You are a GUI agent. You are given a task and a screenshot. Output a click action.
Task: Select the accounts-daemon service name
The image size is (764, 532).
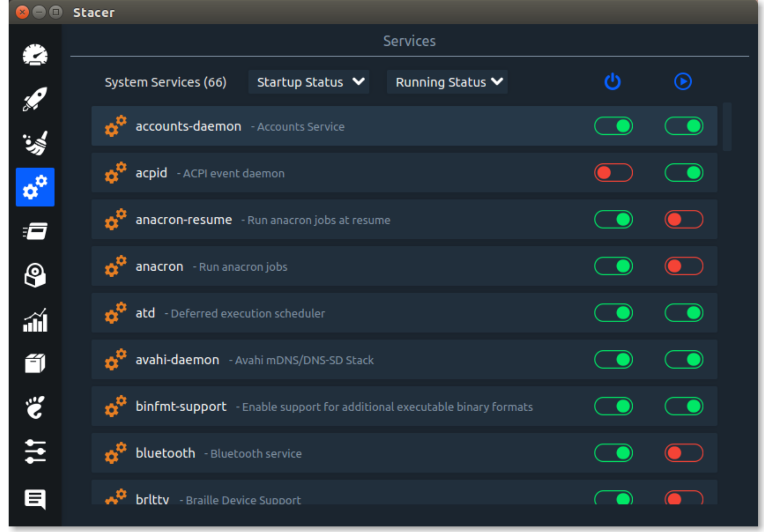click(x=188, y=126)
